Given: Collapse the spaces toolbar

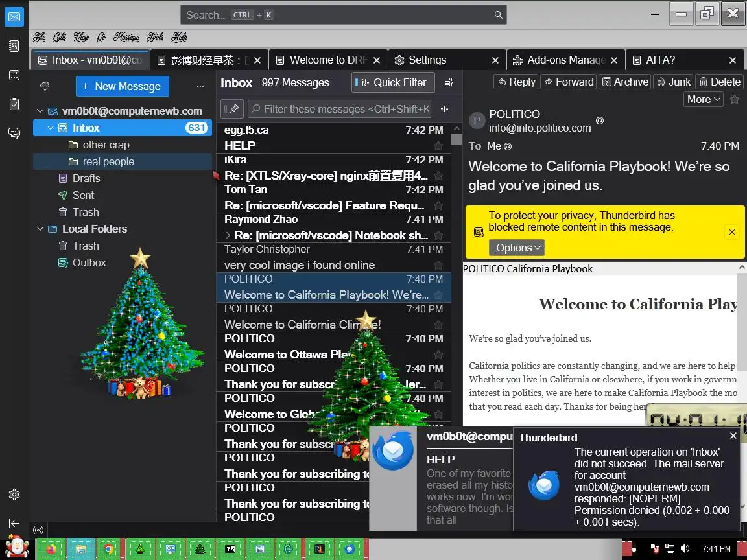Looking at the screenshot, I should point(14,523).
